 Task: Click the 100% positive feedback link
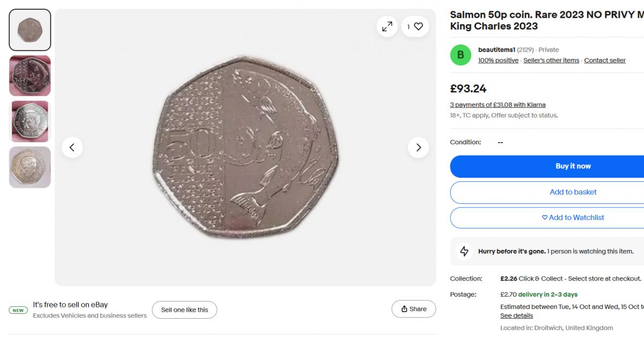coord(498,60)
